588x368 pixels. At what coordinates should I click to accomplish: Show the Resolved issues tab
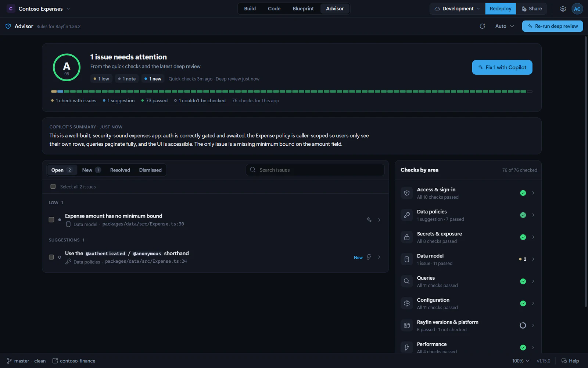click(x=120, y=170)
